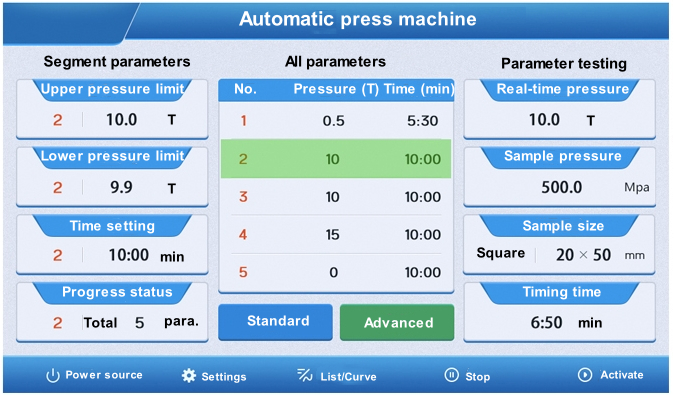Viewport: 674px width, 395px height.
Task: Click the Power source icon
Action: coord(52,375)
